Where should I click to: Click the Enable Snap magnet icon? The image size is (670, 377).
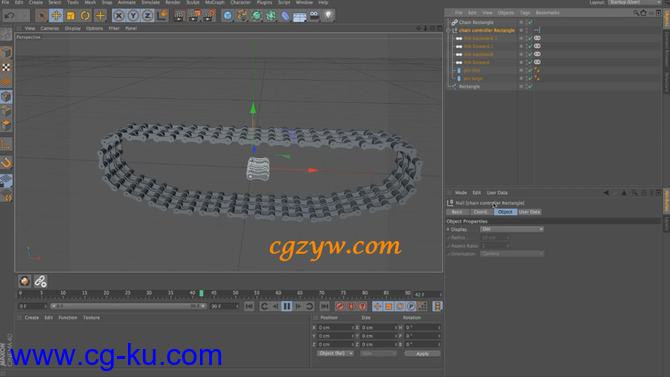(6, 163)
